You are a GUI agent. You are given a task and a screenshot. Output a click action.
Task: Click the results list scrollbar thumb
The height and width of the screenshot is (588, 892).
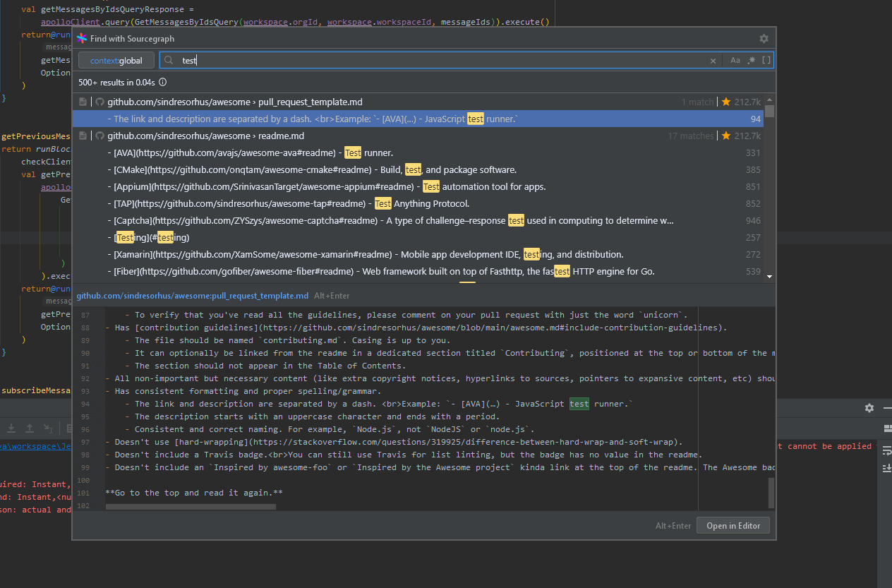(769, 111)
